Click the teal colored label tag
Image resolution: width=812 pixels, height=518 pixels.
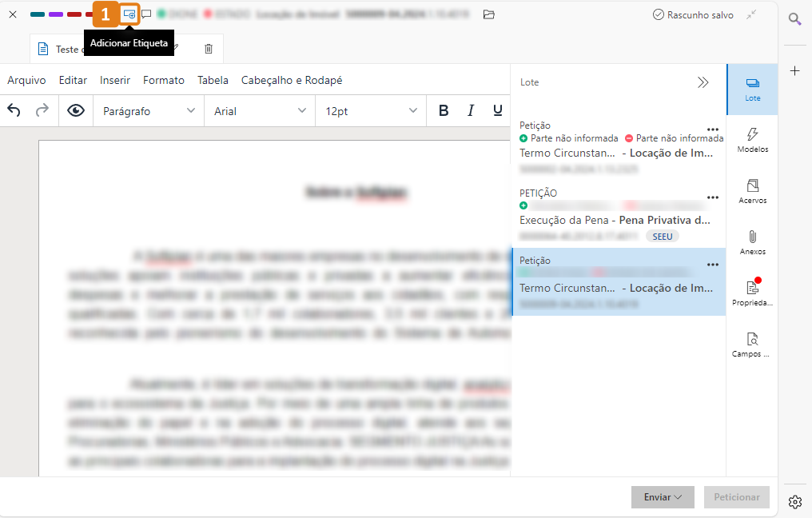pos(38,14)
